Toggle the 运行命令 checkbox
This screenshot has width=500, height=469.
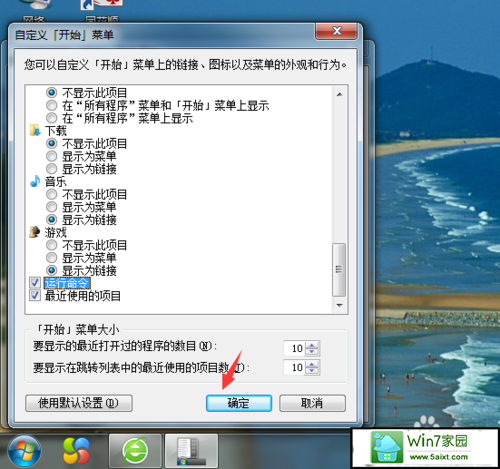pos(35,283)
